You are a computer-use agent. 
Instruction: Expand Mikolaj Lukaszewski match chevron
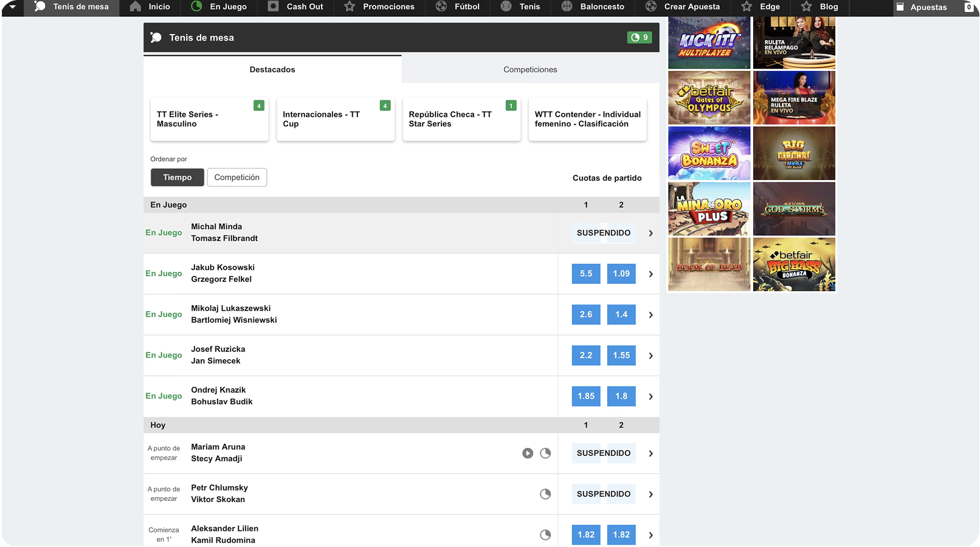(x=650, y=315)
